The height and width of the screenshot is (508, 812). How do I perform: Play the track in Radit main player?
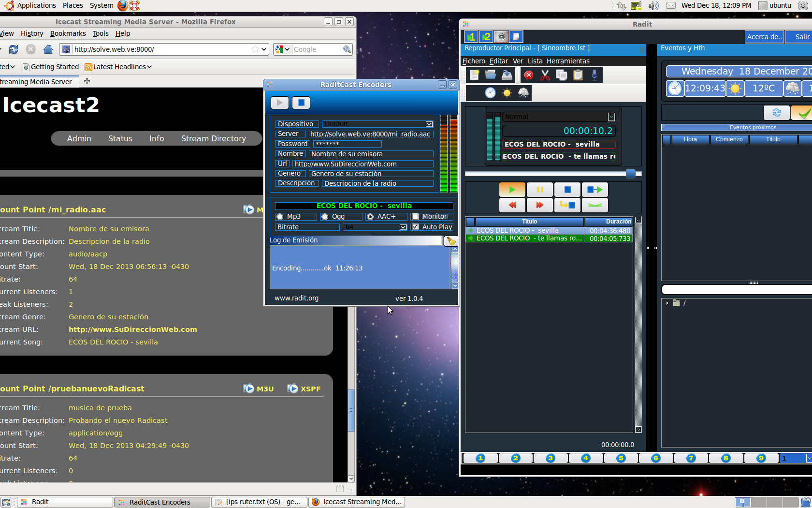512,190
